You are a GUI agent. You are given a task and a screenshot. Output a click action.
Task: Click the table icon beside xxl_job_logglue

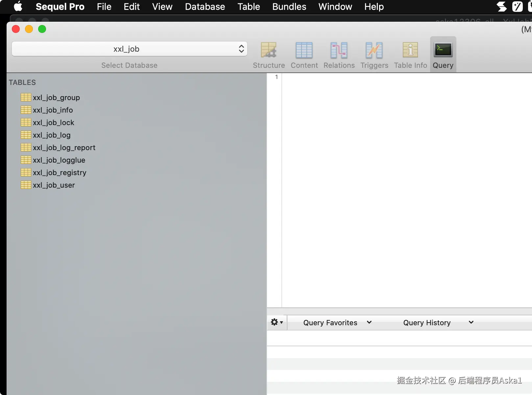point(26,160)
